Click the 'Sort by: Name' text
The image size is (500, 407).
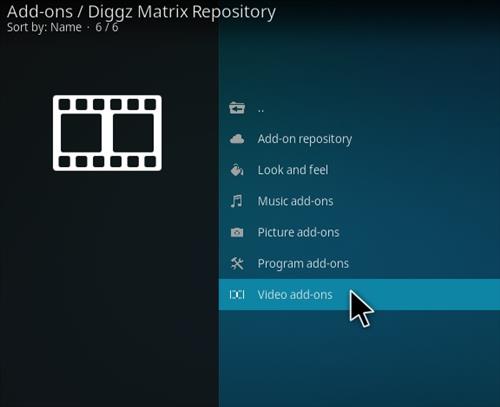click(44, 27)
